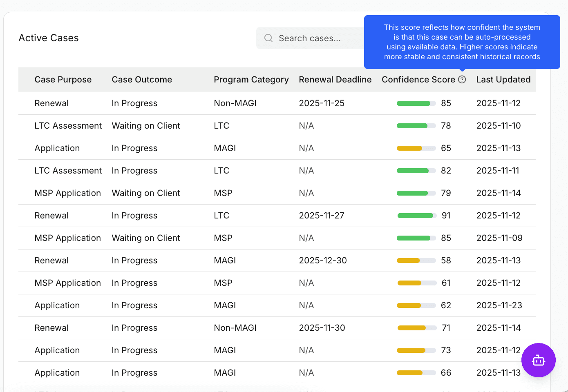The width and height of the screenshot is (568, 392).
Task: Click the Active Cases heading
Action: coord(49,38)
